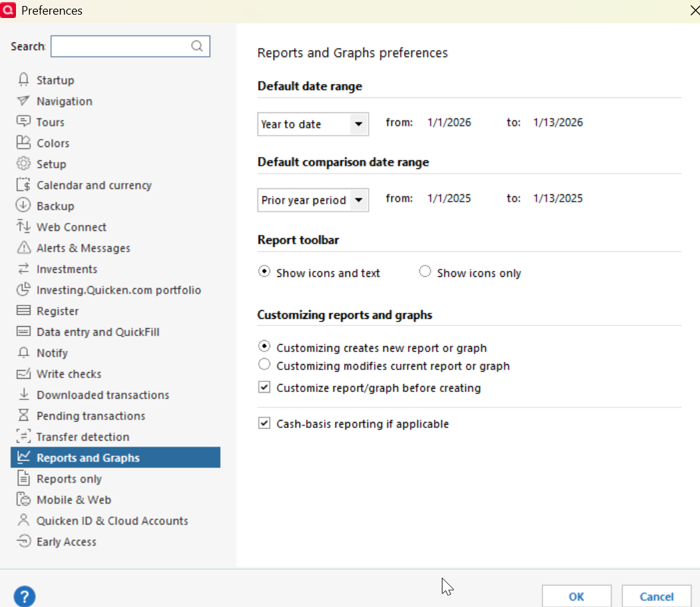Click the Pending transactions hourglass icon
Image resolution: width=700 pixels, height=607 pixels.
tap(24, 415)
